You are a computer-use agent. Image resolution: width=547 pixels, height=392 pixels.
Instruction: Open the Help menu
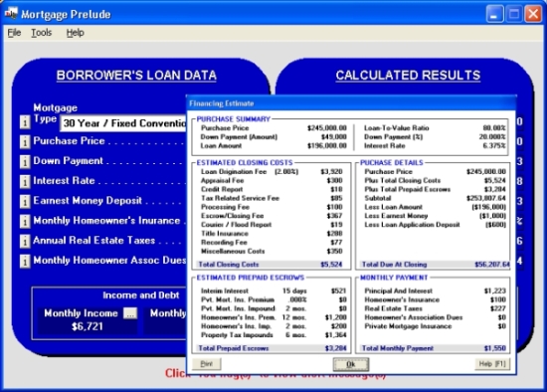pos(76,33)
